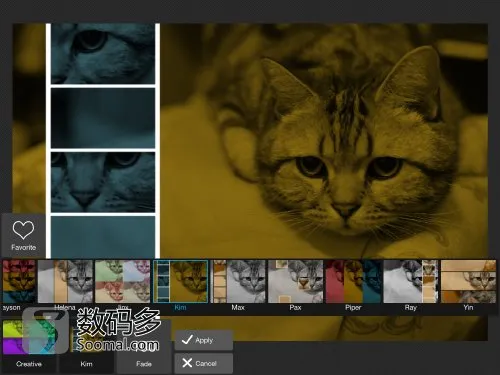
Task: Choose the Helena effect thumbnail
Action: click(x=65, y=282)
